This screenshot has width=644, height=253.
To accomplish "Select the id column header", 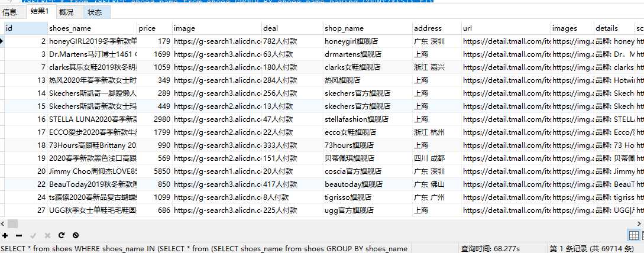I will [x=25, y=28].
